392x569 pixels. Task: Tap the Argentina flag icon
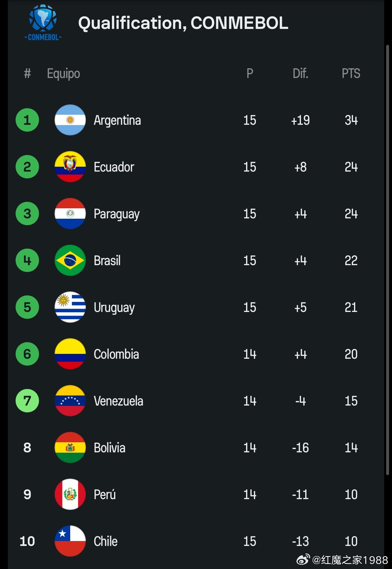tap(70, 120)
